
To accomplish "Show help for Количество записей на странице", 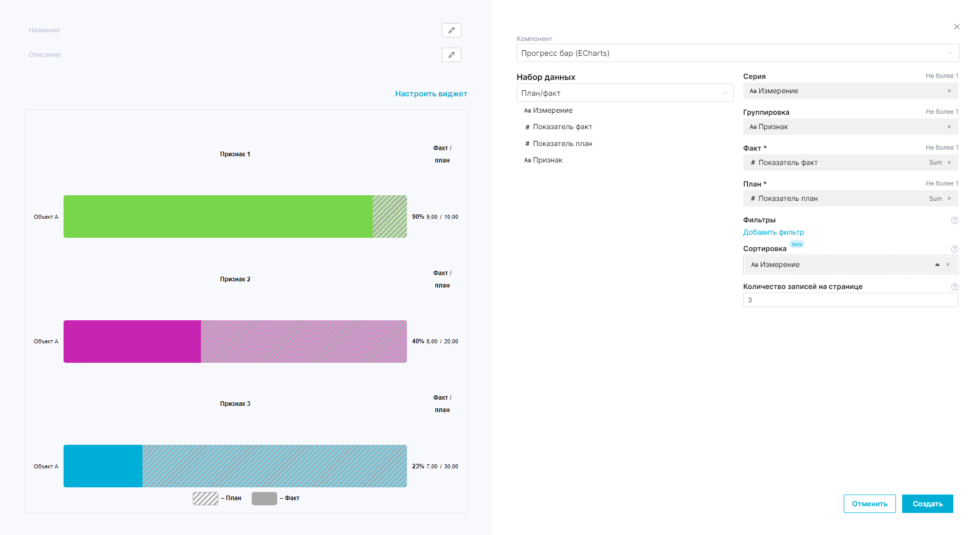I will pyautogui.click(x=954, y=287).
